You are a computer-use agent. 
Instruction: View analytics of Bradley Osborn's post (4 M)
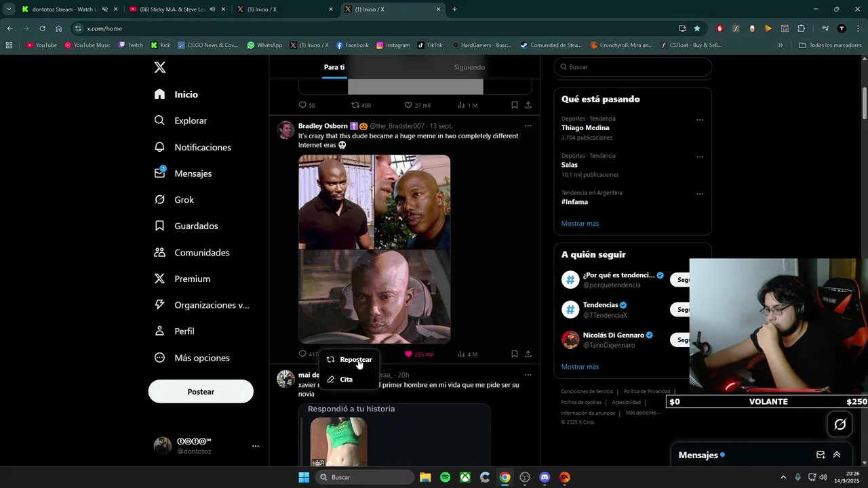coord(467,354)
